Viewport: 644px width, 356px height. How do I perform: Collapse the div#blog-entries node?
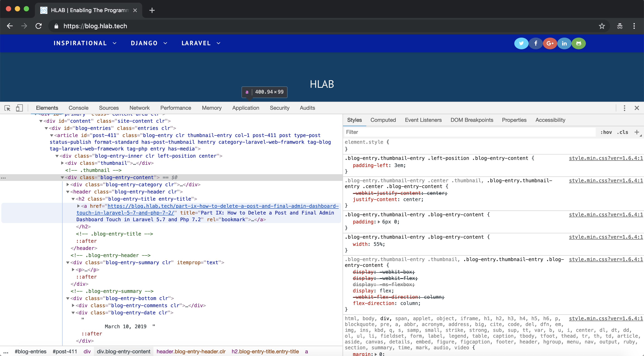tap(46, 129)
